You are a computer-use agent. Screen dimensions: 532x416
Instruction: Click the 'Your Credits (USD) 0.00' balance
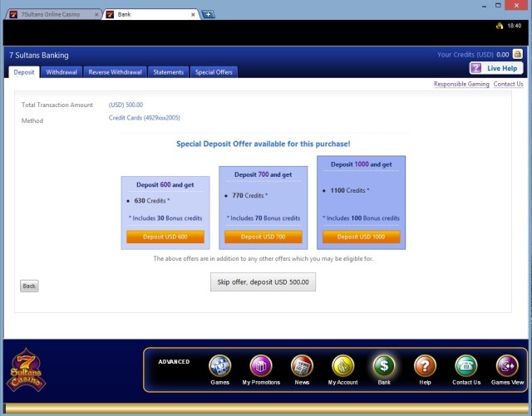tap(473, 55)
